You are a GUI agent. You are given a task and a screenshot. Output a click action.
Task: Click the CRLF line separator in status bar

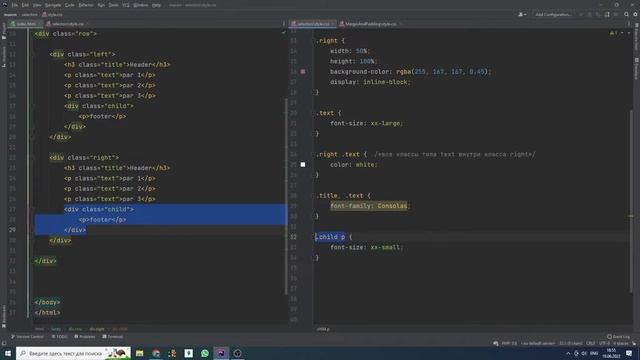point(591,343)
